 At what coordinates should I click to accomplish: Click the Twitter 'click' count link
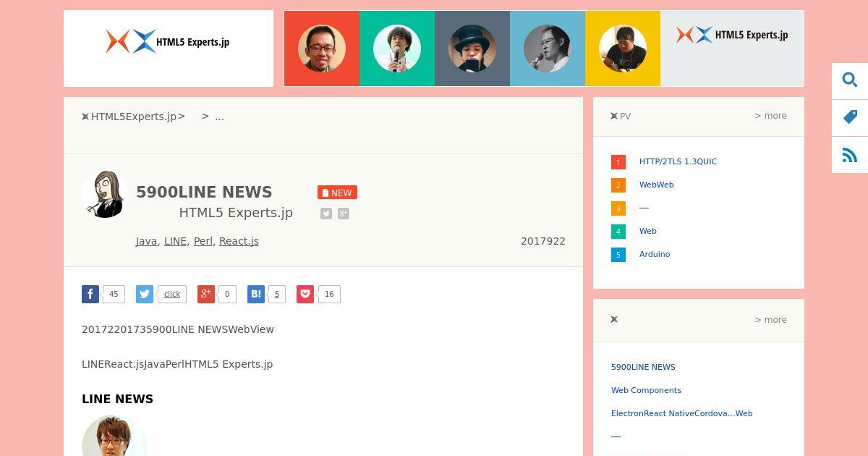point(172,294)
